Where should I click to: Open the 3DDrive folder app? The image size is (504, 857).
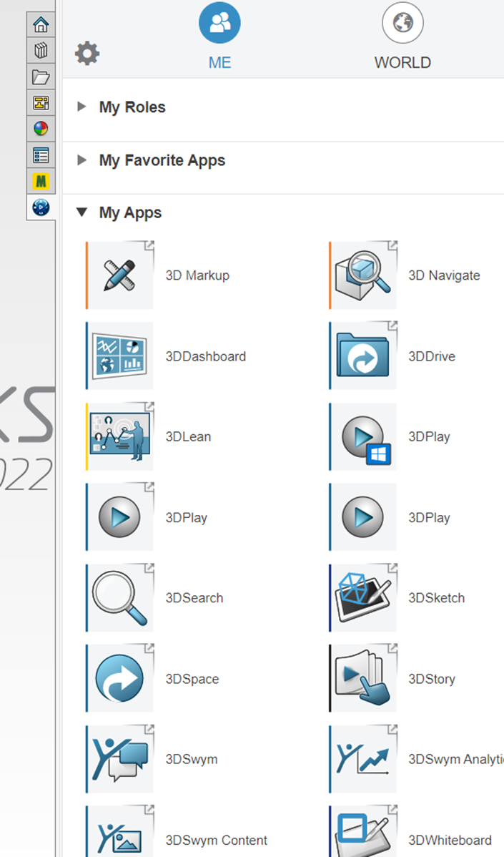(x=363, y=356)
